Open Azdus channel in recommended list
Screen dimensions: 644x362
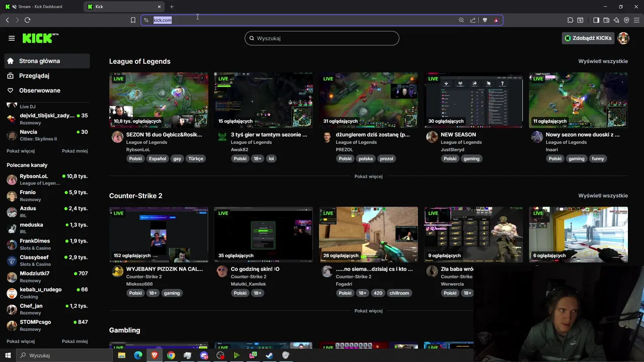(x=47, y=212)
